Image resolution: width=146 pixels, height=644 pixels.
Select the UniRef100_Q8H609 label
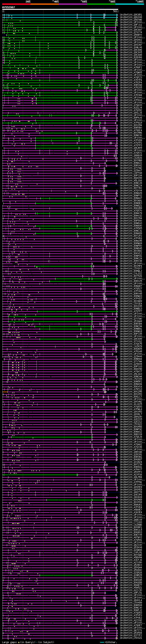tap(131, 156)
